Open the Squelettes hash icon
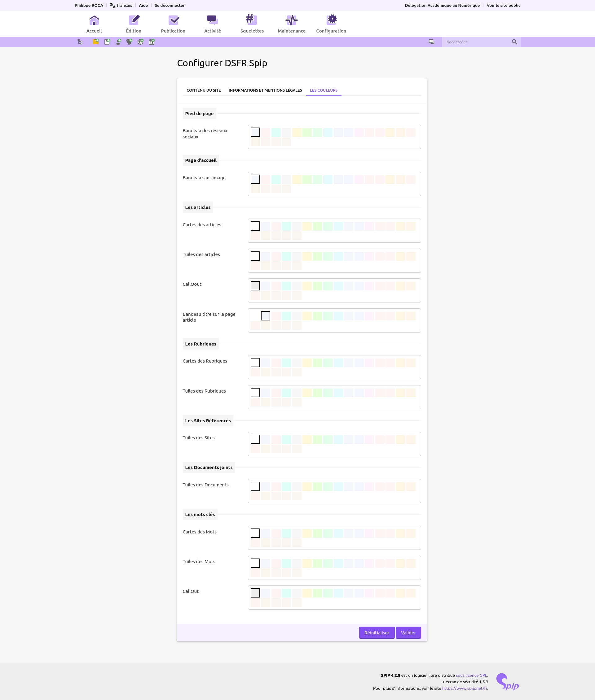Screen dimensions: 595x700 pyautogui.click(x=252, y=20)
